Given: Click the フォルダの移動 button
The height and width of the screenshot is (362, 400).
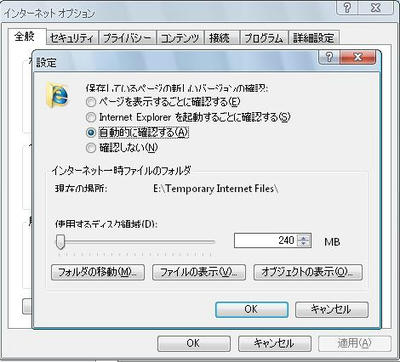Looking at the screenshot, I should click(98, 272).
